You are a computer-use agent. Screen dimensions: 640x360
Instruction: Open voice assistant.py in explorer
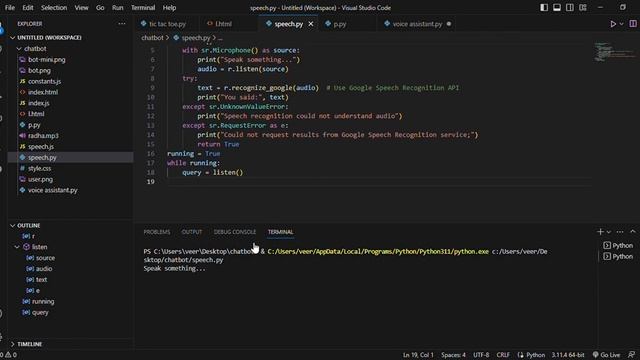coord(52,190)
